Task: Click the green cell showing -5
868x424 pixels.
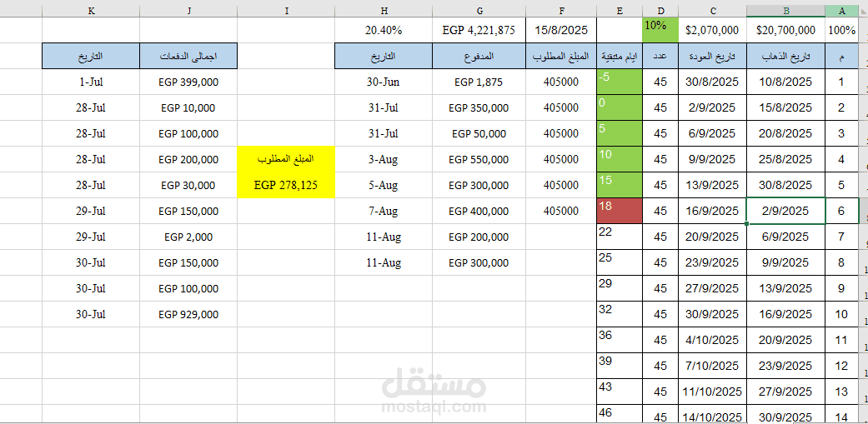Action: (x=620, y=82)
